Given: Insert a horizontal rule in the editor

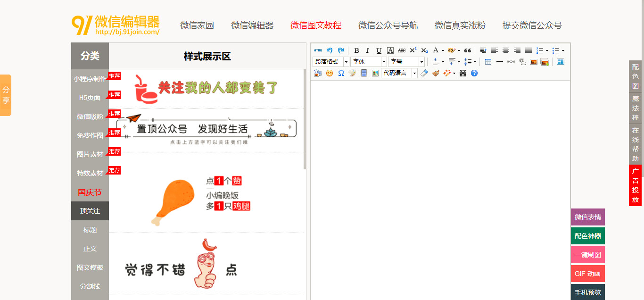Looking at the screenshot, I should pos(499,61).
